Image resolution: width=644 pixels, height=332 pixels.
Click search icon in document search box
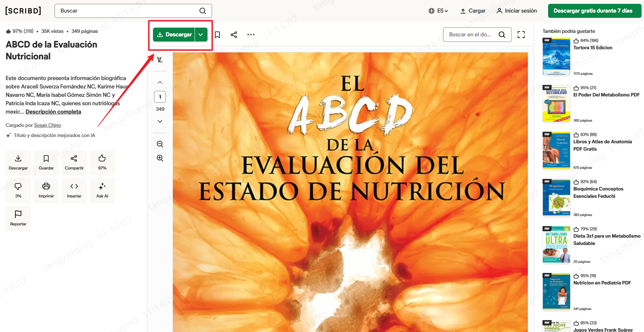[x=502, y=35]
